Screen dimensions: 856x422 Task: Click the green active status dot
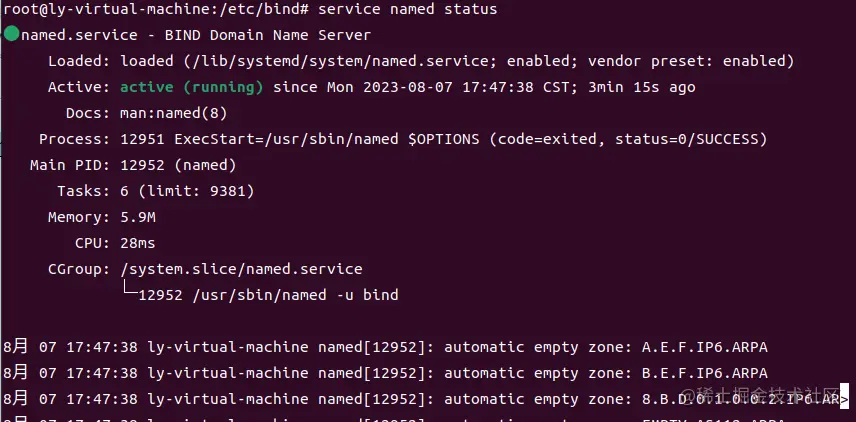[x=11, y=35]
